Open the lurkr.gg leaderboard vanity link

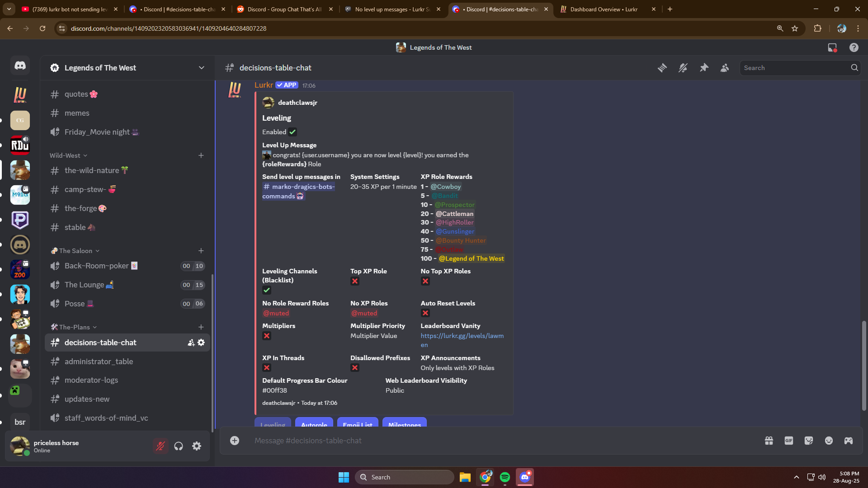[x=462, y=336]
